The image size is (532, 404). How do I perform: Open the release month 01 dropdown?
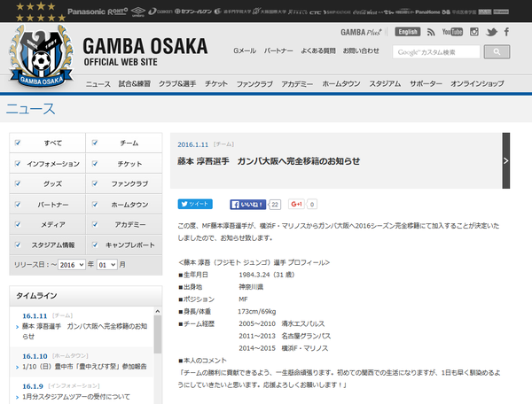point(107,265)
